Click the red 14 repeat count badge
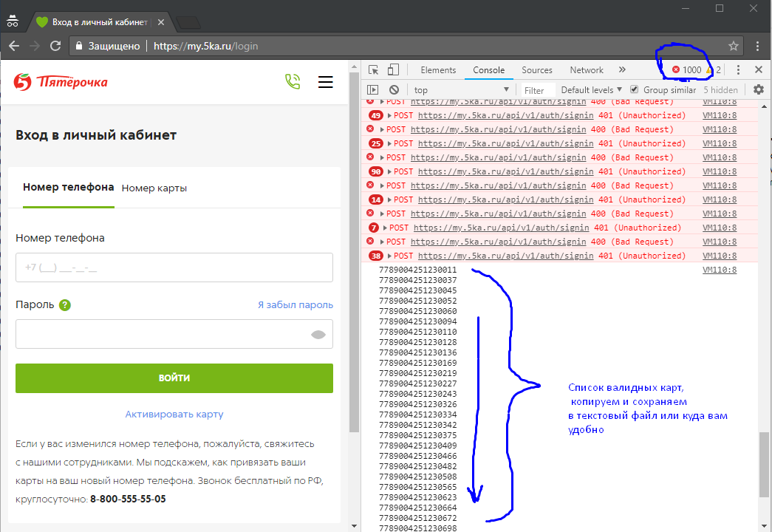The image size is (772, 532). pos(376,200)
